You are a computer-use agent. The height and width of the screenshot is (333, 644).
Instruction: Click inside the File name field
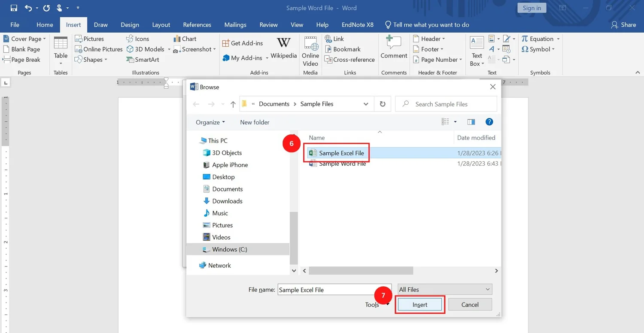pyautogui.click(x=335, y=289)
